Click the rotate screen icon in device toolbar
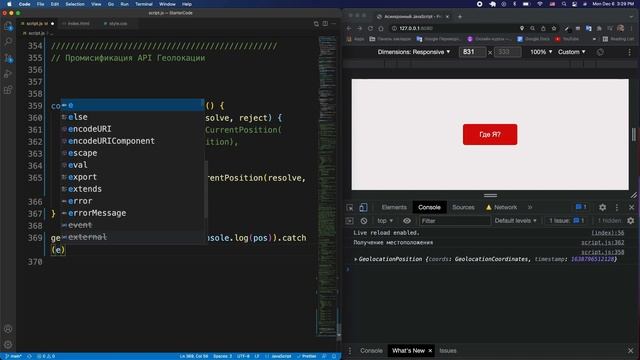The width and height of the screenshot is (640, 360). pyautogui.click(x=600, y=52)
